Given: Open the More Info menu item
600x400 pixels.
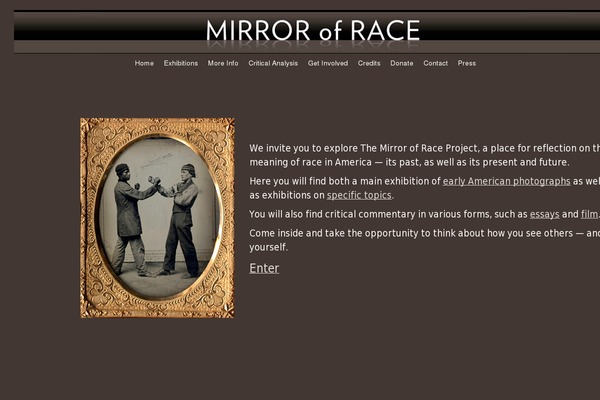Looking at the screenshot, I should pos(223,63).
